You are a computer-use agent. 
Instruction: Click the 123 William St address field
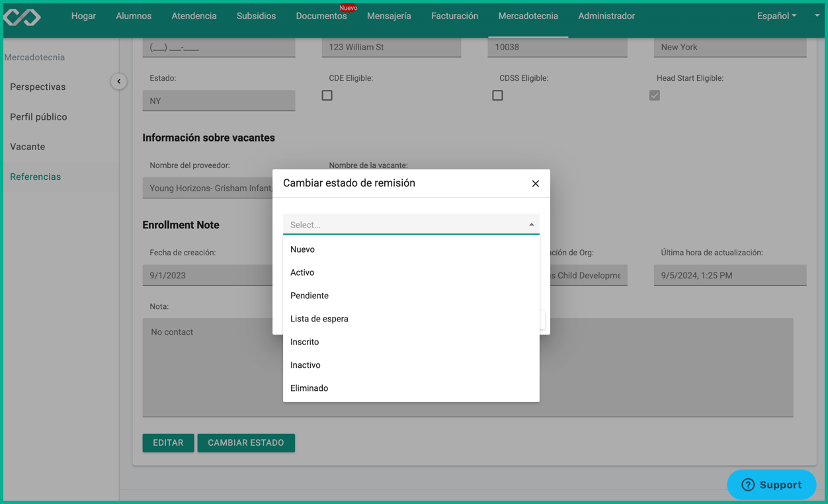392,47
